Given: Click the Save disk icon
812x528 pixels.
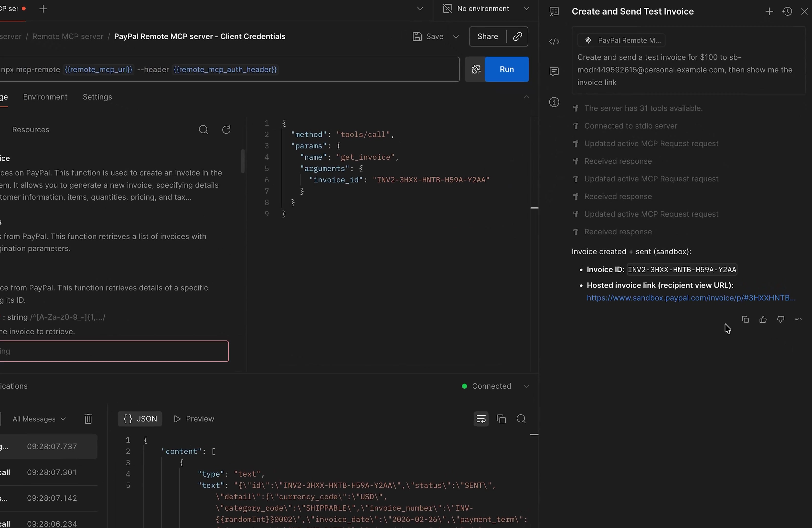Looking at the screenshot, I should 417,36.
